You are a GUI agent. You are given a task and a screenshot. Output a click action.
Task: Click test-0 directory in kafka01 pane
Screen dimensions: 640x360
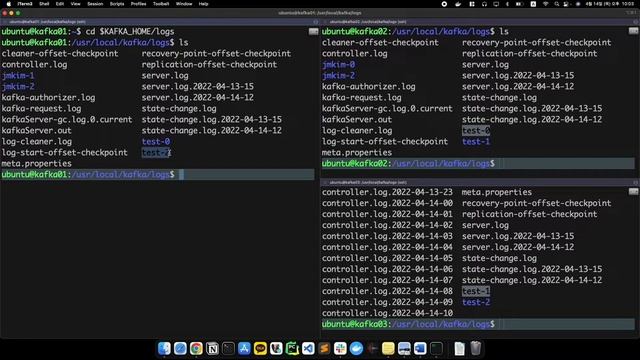point(156,142)
